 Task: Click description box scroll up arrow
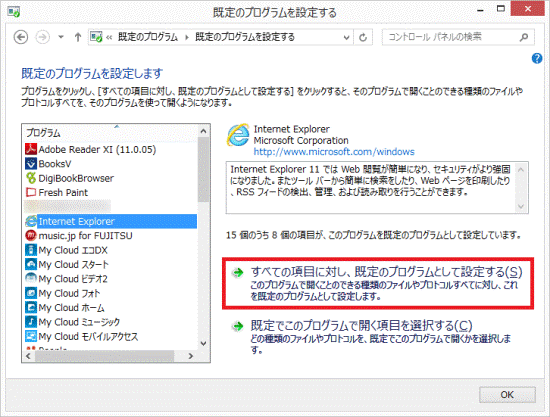(x=521, y=170)
